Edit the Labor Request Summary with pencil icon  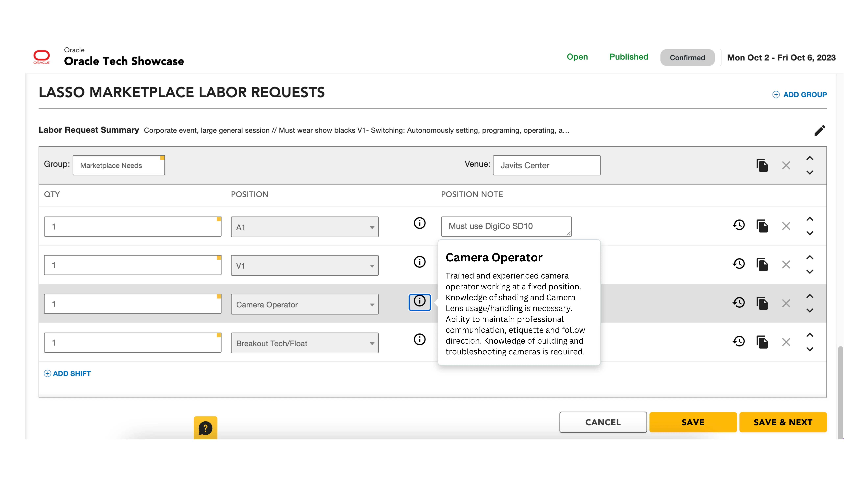tap(820, 130)
